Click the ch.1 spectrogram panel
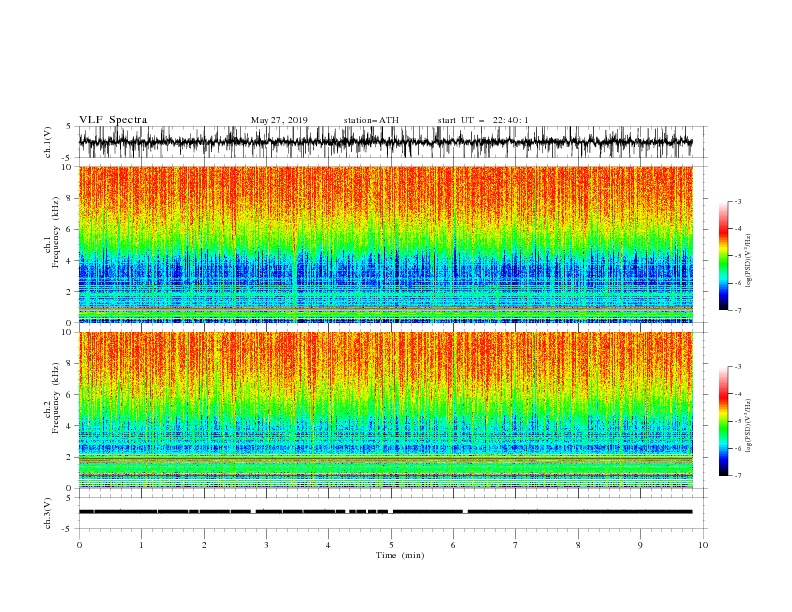This screenshot has width=792, height=612. 386,244
